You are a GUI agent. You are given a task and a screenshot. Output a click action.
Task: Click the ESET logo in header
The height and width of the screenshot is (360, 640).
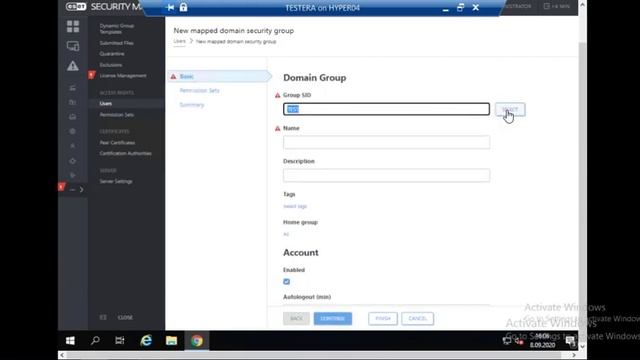[x=76, y=7]
